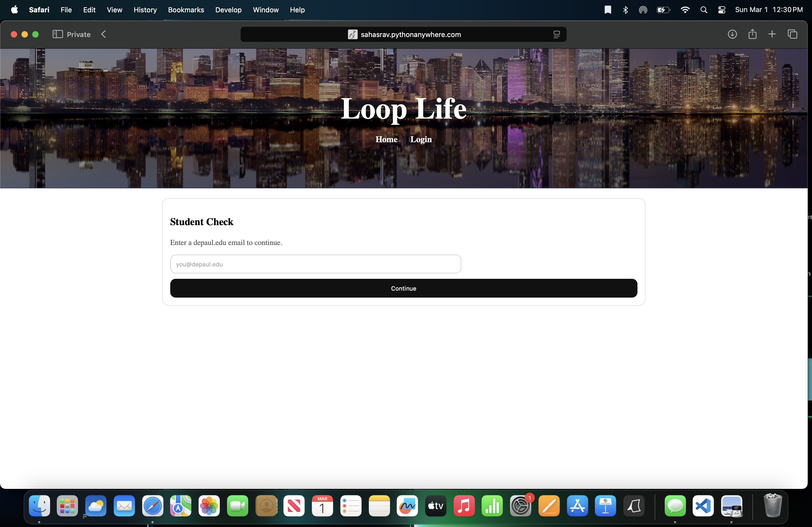Follow the Login navigation link

pyautogui.click(x=421, y=140)
